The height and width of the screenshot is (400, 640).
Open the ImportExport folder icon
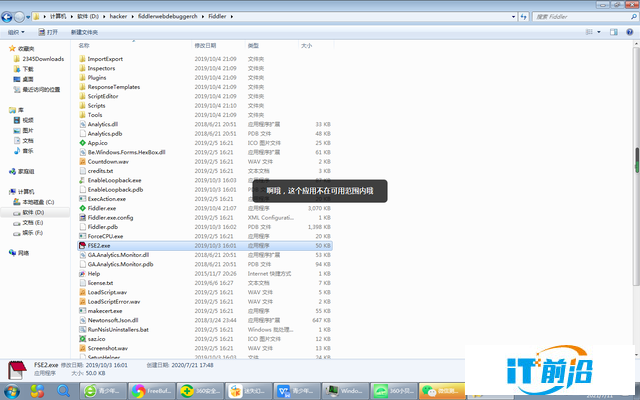coord(82,59)
